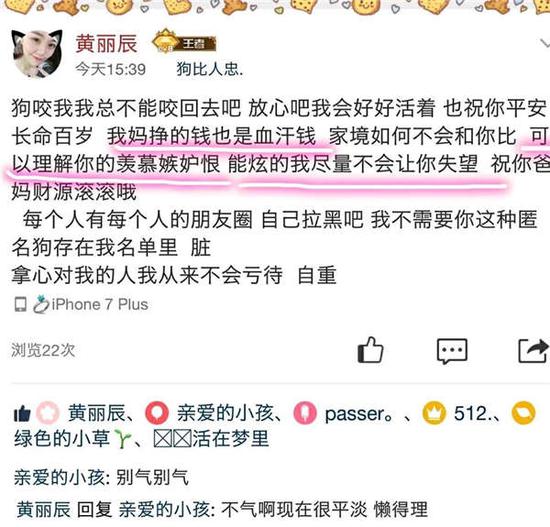Tap the blue thumbs-up icon before the likes list
550x527 pixels.
22,413
